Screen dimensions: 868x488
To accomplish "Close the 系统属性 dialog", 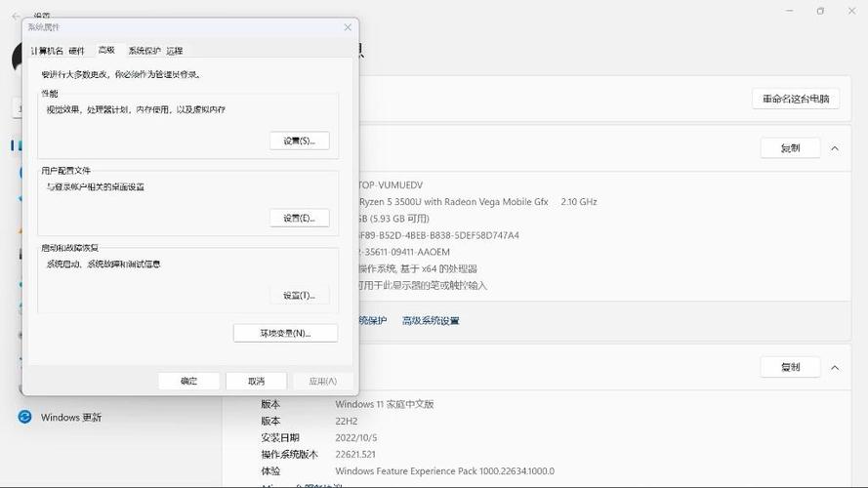I will [x=348, y=27].
